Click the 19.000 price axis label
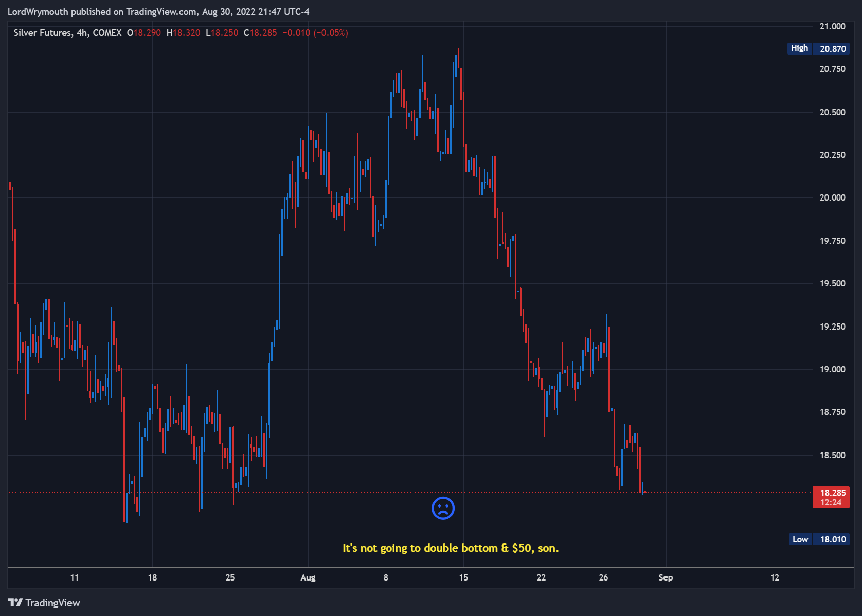The width and height of the screenshot is (862, 616). (x=832, y=369)
